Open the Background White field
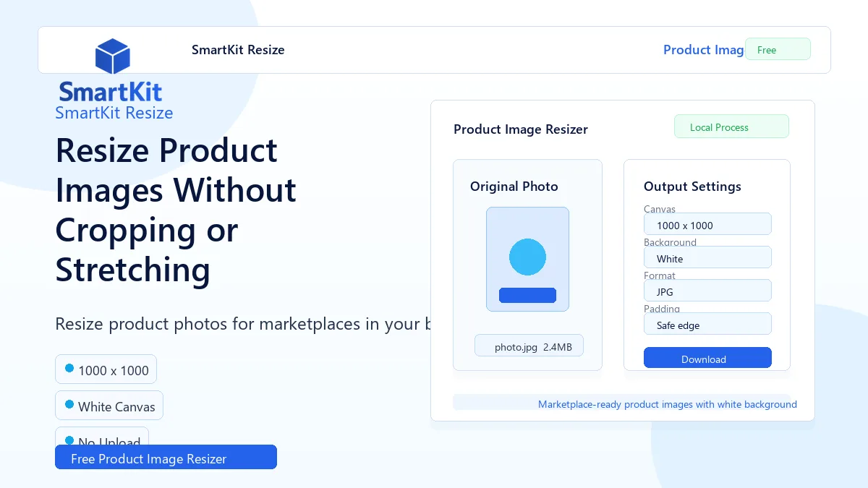 (x=707, y=257)
